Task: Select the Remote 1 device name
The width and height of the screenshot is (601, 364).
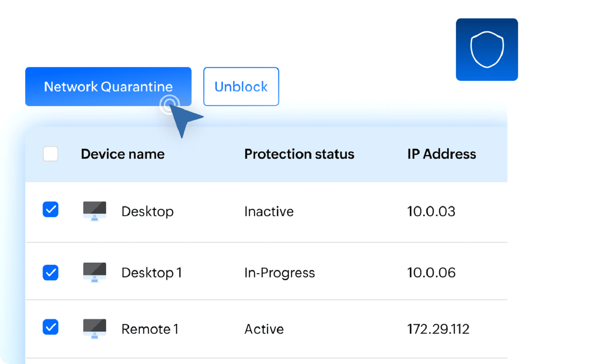Action: [x=150, y=329]
